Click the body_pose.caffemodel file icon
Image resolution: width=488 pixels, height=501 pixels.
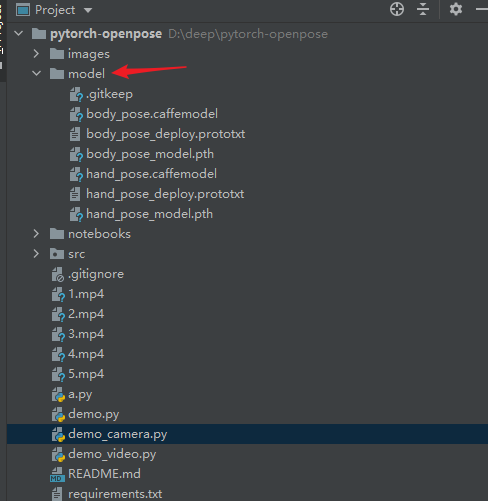coord(76,114)
